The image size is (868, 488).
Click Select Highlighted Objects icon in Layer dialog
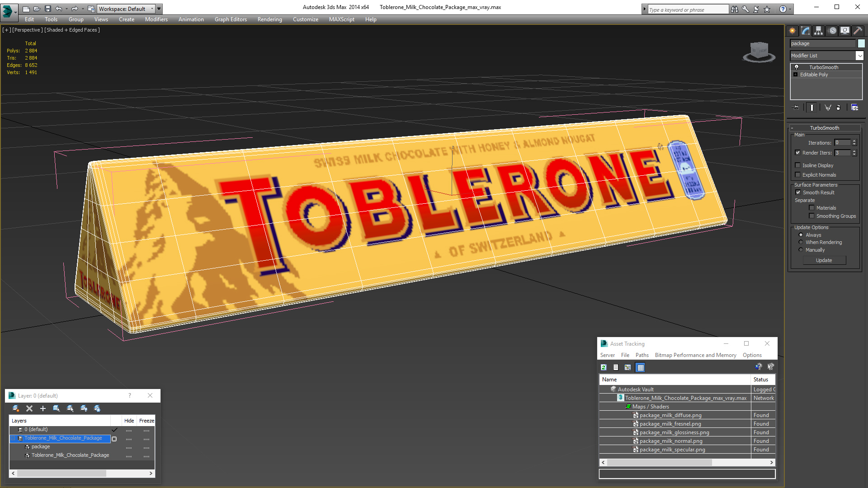pyautogui.click(x=57, y=408)
